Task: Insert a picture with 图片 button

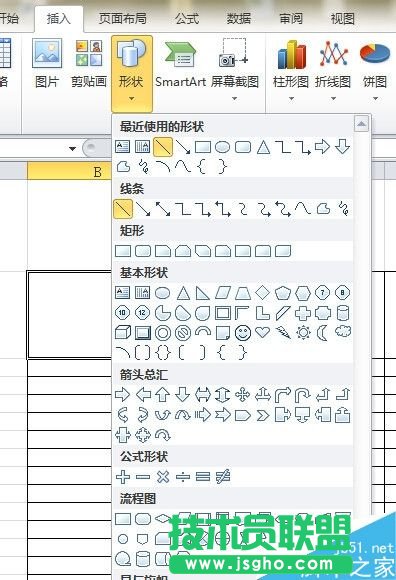Action: 47,63
